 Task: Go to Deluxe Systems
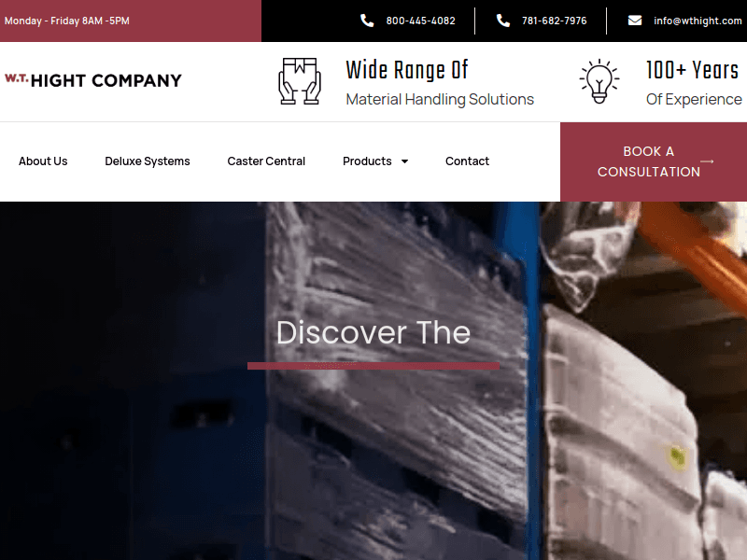point(148,161)
